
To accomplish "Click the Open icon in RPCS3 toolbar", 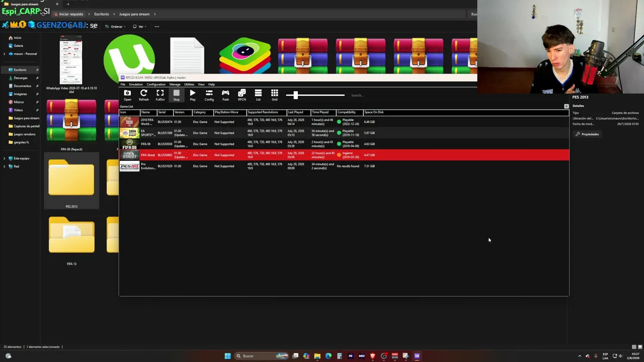I will 127,95.
